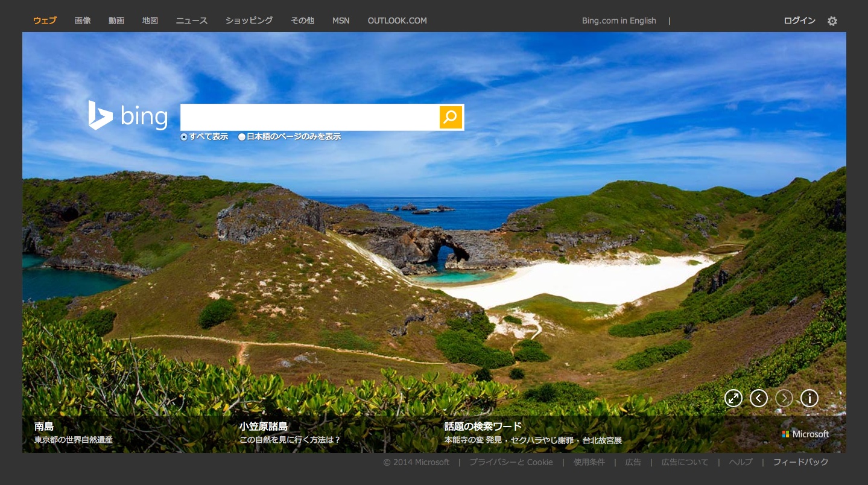Switch to Bing.com in English

(x=619, y=21)
